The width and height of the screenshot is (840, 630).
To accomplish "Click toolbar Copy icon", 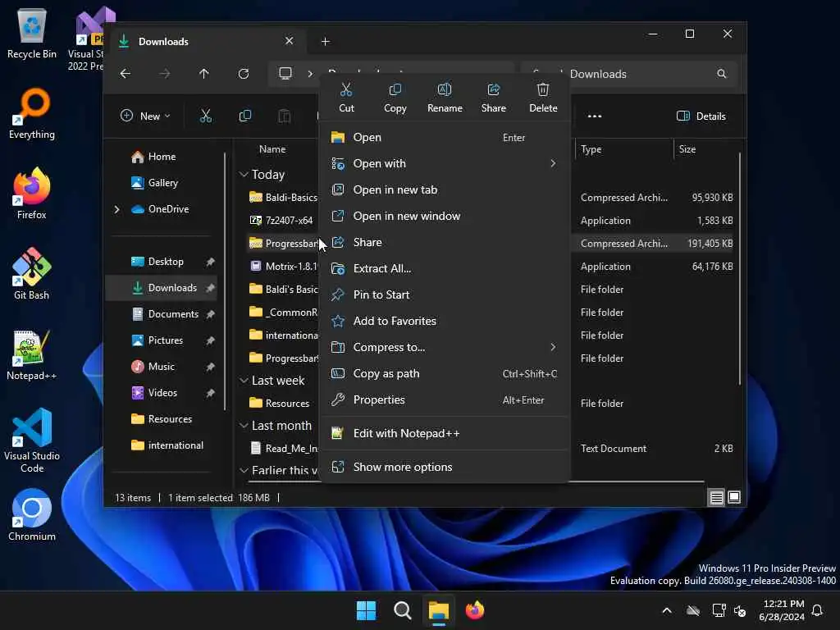I will 244,116.
